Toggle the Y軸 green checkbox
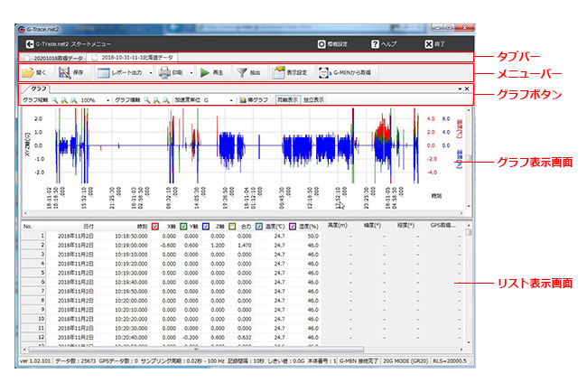The image size is (587, 392). pos(182,226)
